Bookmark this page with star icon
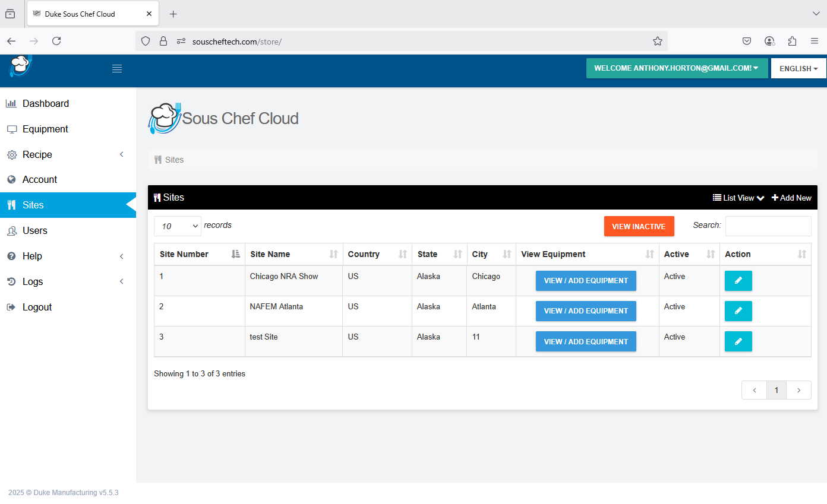The width and height of the screenshot is (827, 504). click(658, 41)
